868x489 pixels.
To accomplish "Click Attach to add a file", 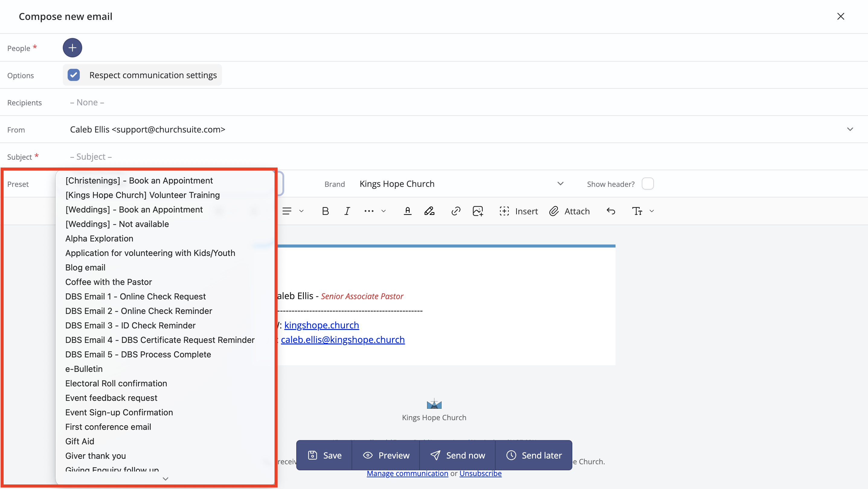I will [570, 211].
